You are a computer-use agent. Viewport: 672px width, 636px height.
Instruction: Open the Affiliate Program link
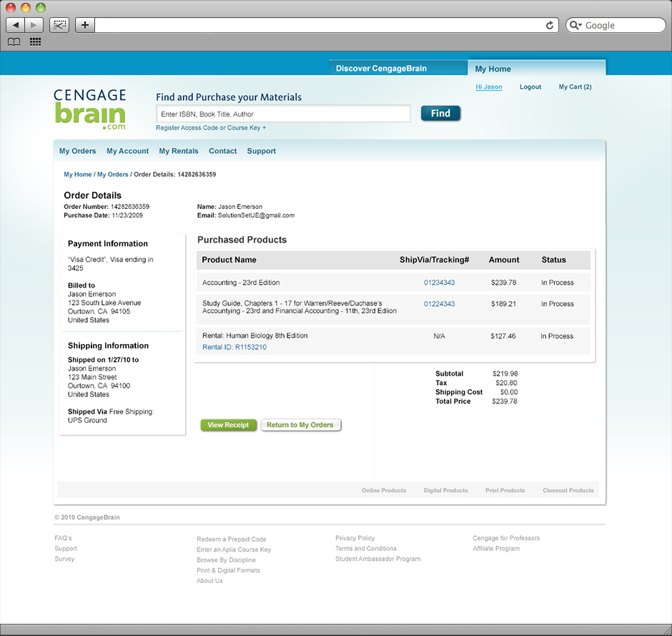coord(496,549)
